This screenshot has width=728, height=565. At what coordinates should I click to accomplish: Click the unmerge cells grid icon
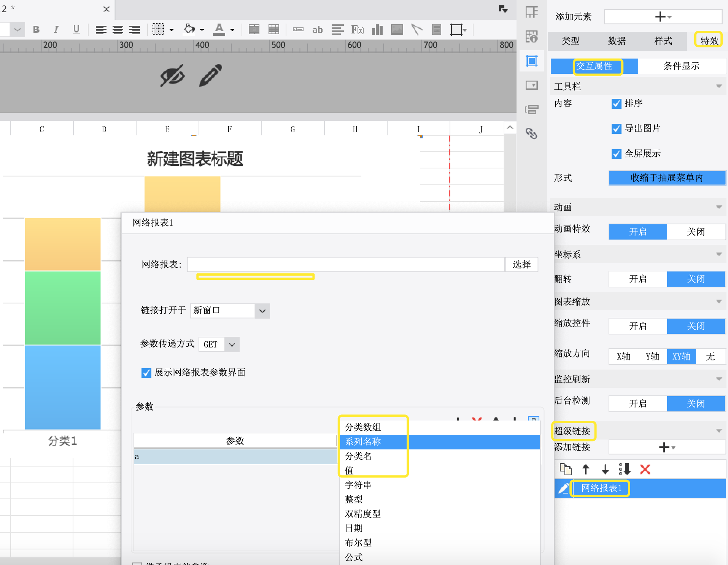(274, 29)
